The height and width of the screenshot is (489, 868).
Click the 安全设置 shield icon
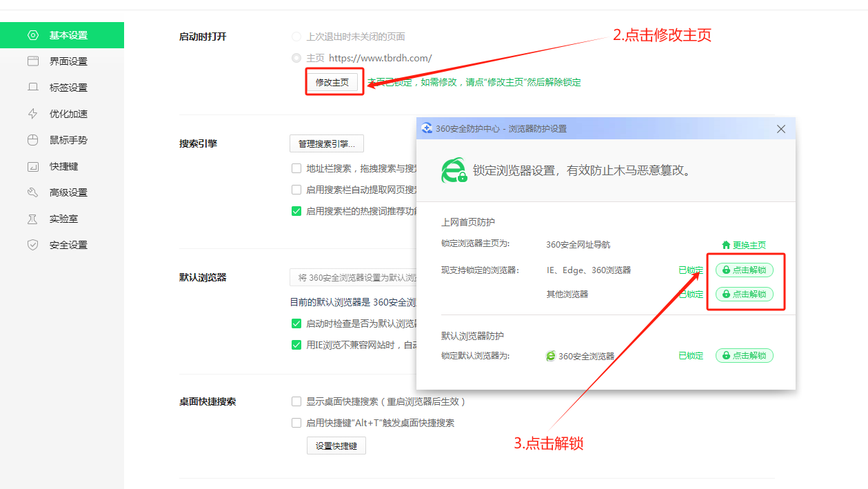click(x=32, y=245)
